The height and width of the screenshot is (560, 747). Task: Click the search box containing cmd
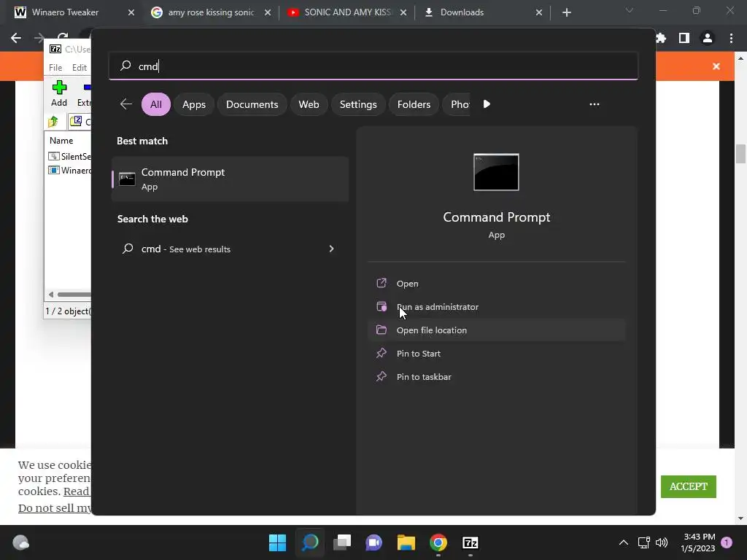(373, 66)
